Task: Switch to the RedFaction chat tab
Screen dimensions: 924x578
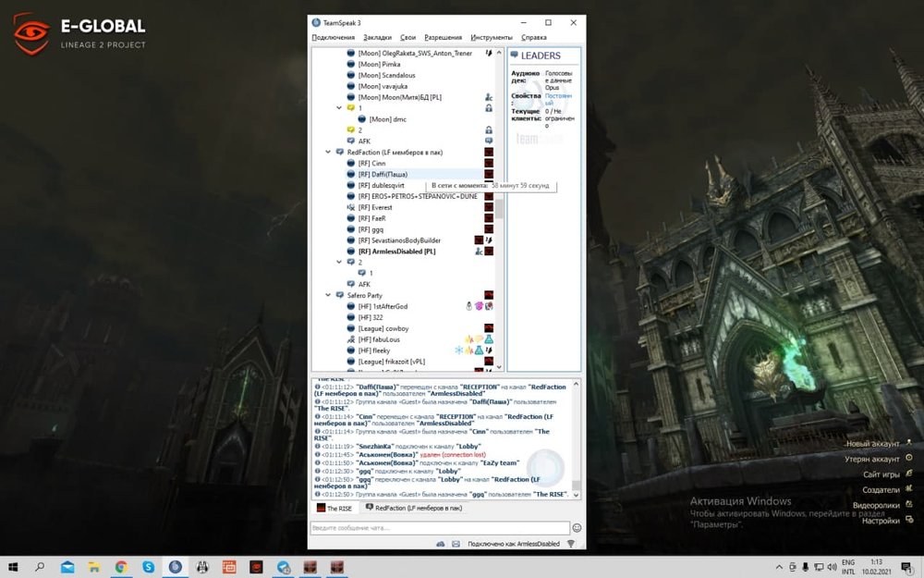Action: (413, 509)
